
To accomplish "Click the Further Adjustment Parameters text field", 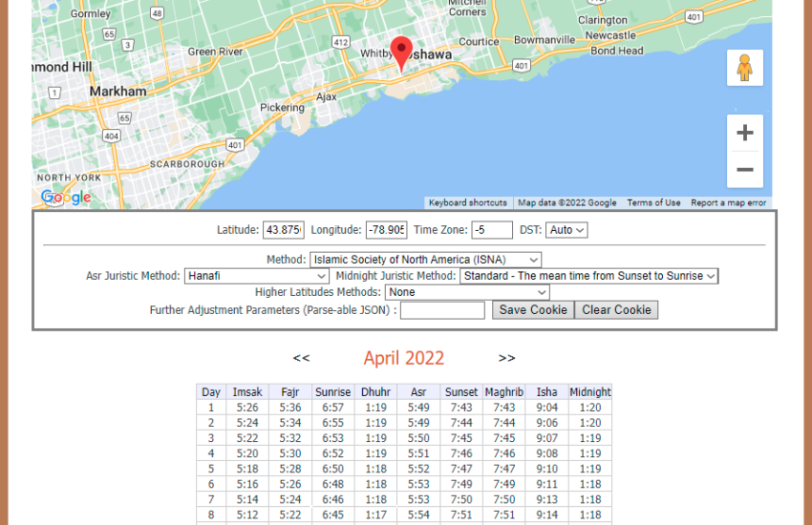I will click(442, 310).
